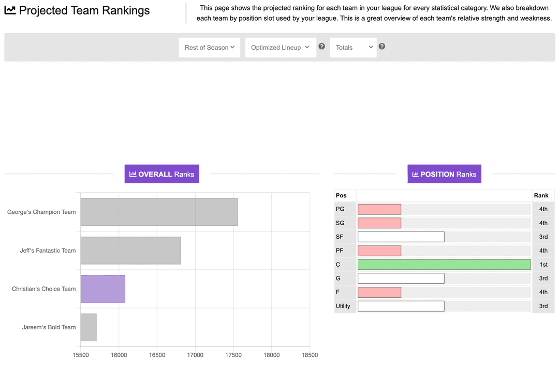The height and width of the screenshot is (392, 559).
Task: Click the OVERALL Ranks button
Action: pyautogui.click(x=161, y=174)
